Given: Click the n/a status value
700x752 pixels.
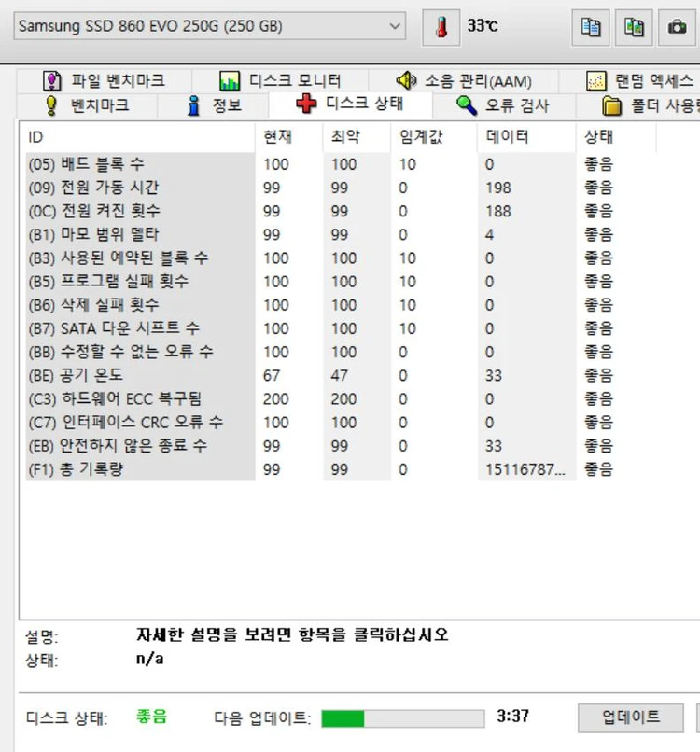Looking at the screenshot, I should (x=149, y=659).
